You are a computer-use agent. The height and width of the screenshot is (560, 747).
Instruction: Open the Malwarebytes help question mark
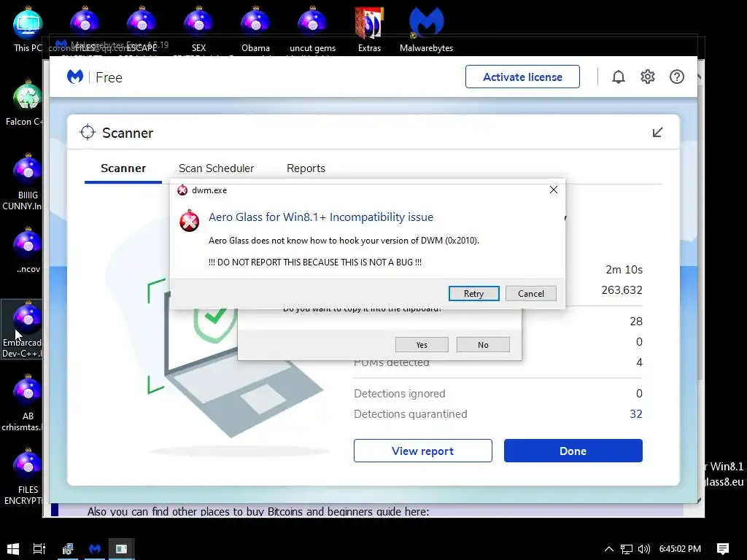(x=676, y=77)
